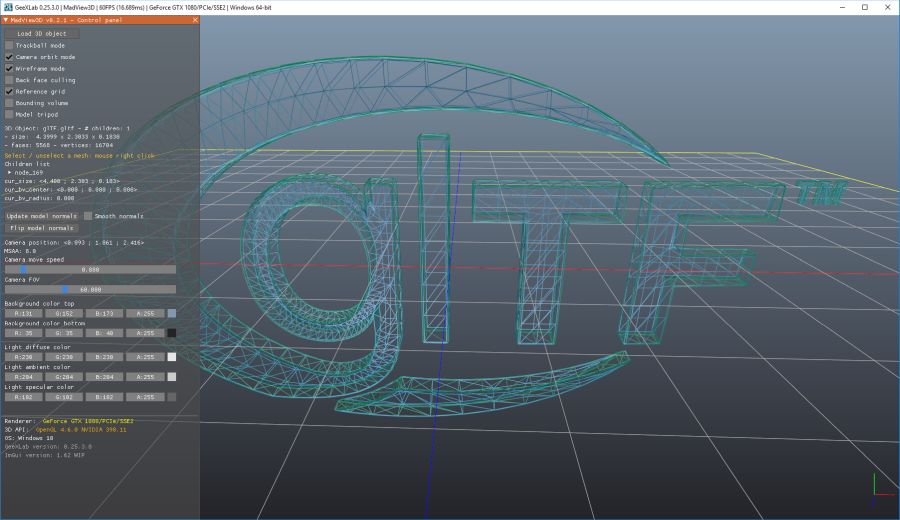
Task: Select Background color bottom R:35 field
Action: click(x=24, y=333)
